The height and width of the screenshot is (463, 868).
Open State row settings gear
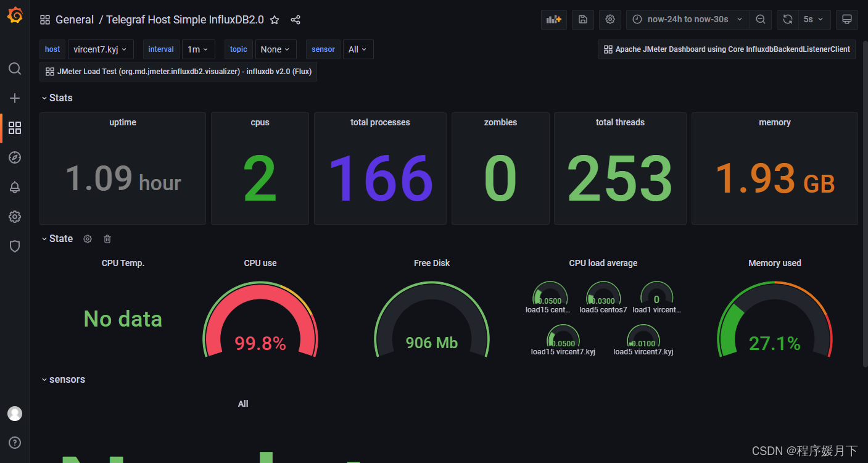[x=88, y=239]
